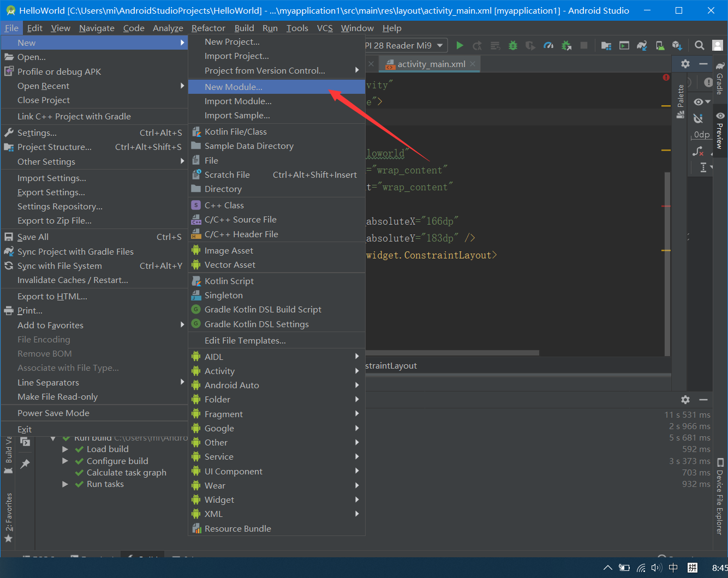This screenshot has width=728, height=578.
Task: Click the Calculate task graph row
Action: coord(126,472)
